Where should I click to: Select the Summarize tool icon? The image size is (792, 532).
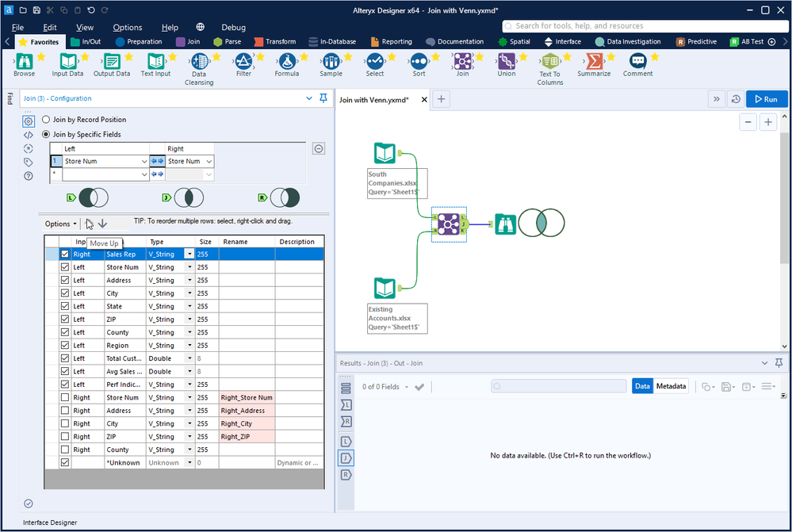[594, 62]
